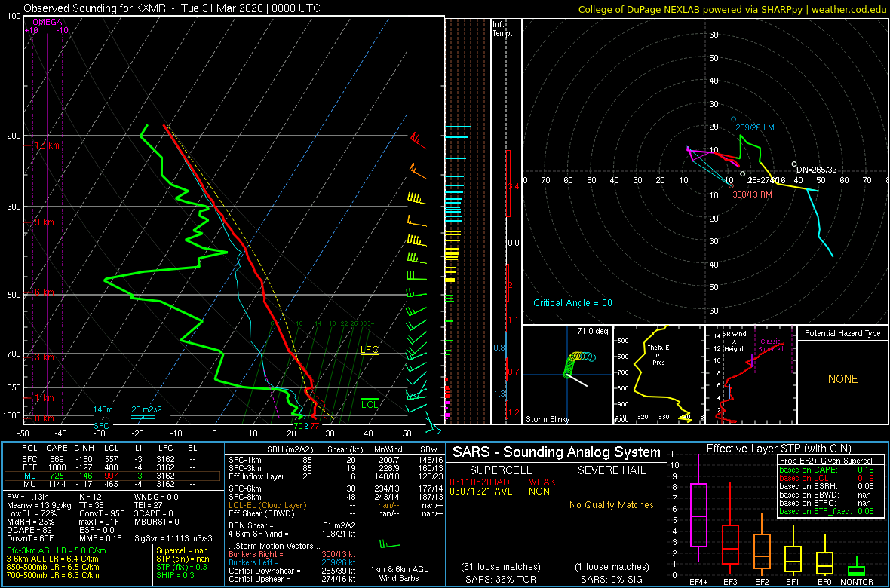Select the 'SARS: 0% SIG' result
Screen dimensions: 890x588
(612, 578)
